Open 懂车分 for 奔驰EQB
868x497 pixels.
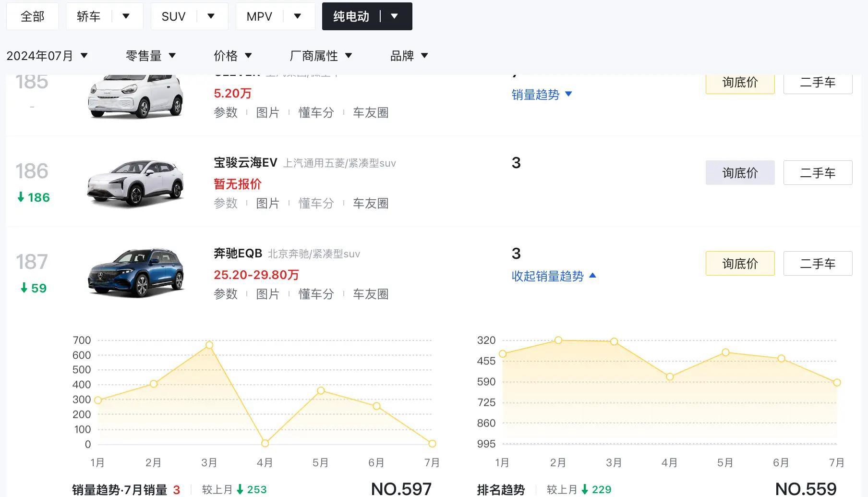coord(316,294)
